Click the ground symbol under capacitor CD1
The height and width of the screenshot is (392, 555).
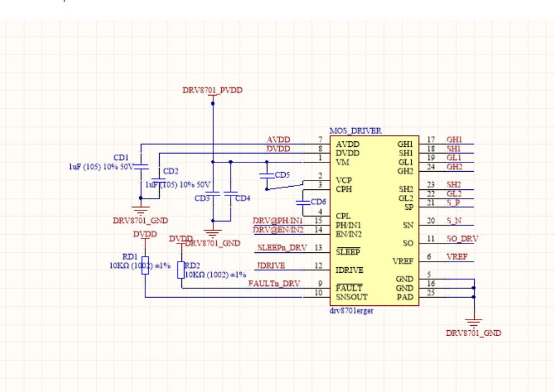pyautogui.click(x=141, y=211)
